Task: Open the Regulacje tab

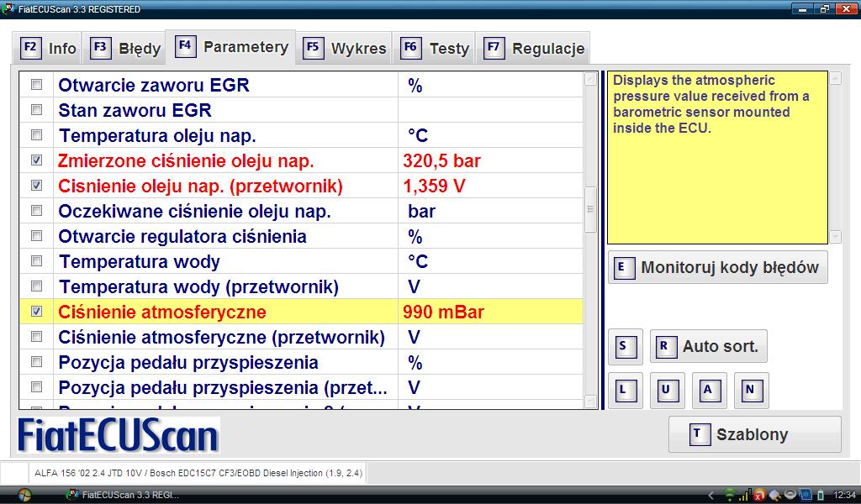Action: 534,48
